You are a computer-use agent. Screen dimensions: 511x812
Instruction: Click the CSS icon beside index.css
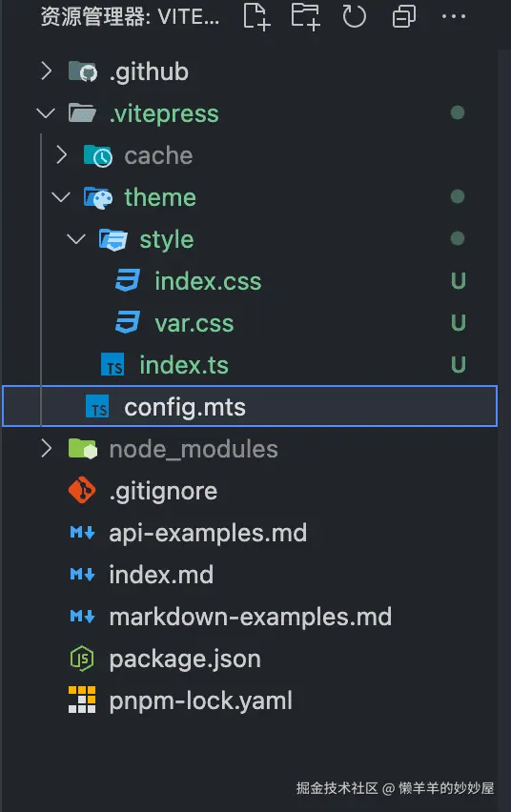tap(128, 281)
